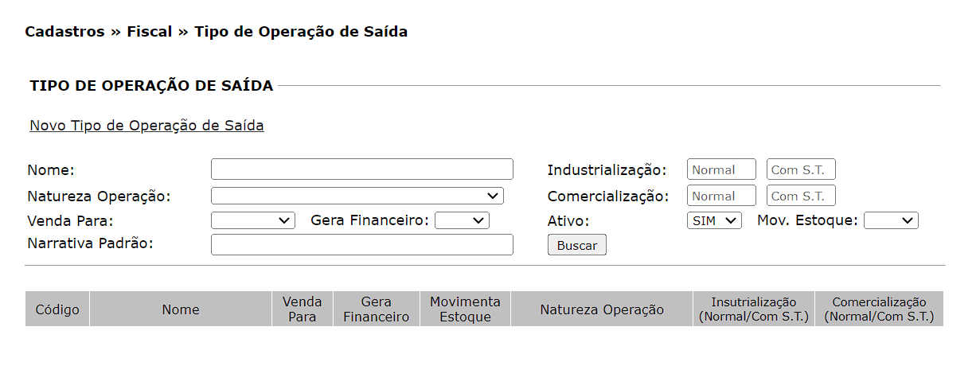Open the Ativo dropdown showing SIM
This screenshot has height=389, width=980.
(714, 220)
